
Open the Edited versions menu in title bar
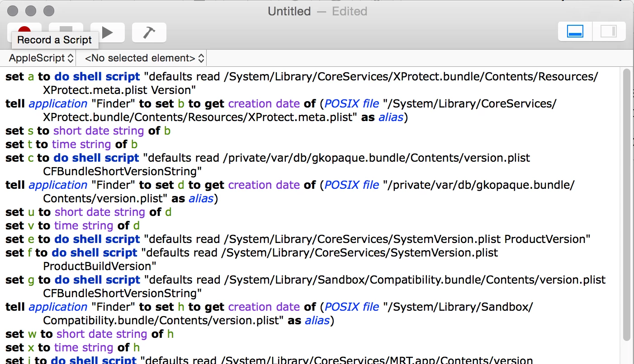tap(350, 11)
